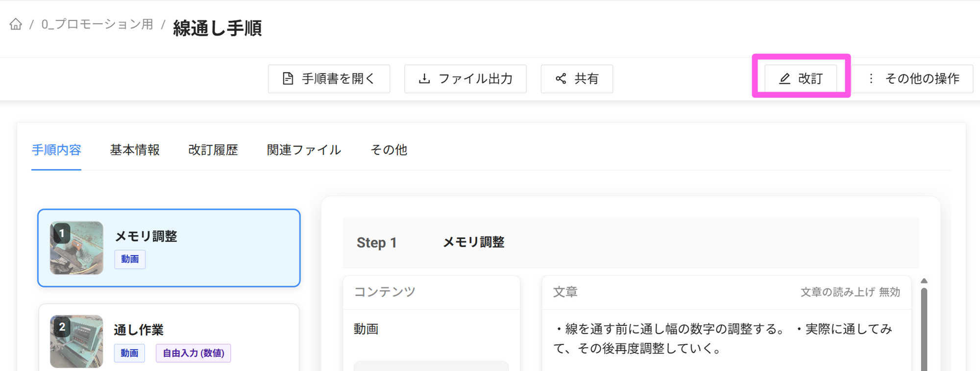Click the 通し作業 step title
The height and width of the screenshot is (371, 980).
pyautogui.click(x=139, y=330)
